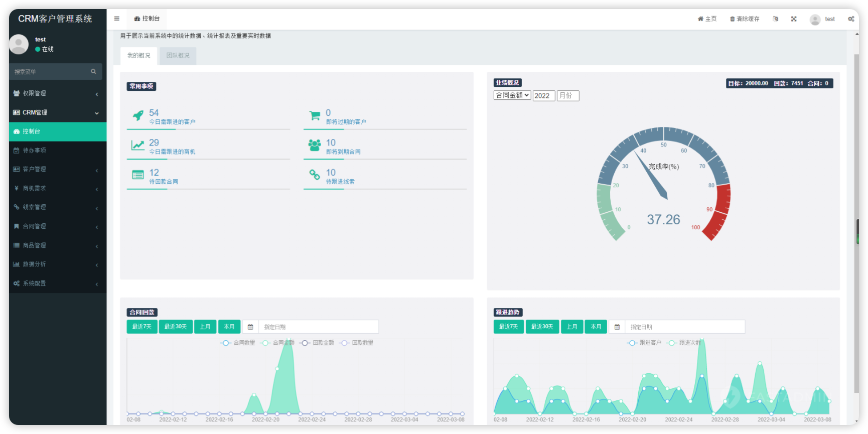Click the hamburger menu toggle icon
This screenshot has width=868, height=434.
[116, 19]
